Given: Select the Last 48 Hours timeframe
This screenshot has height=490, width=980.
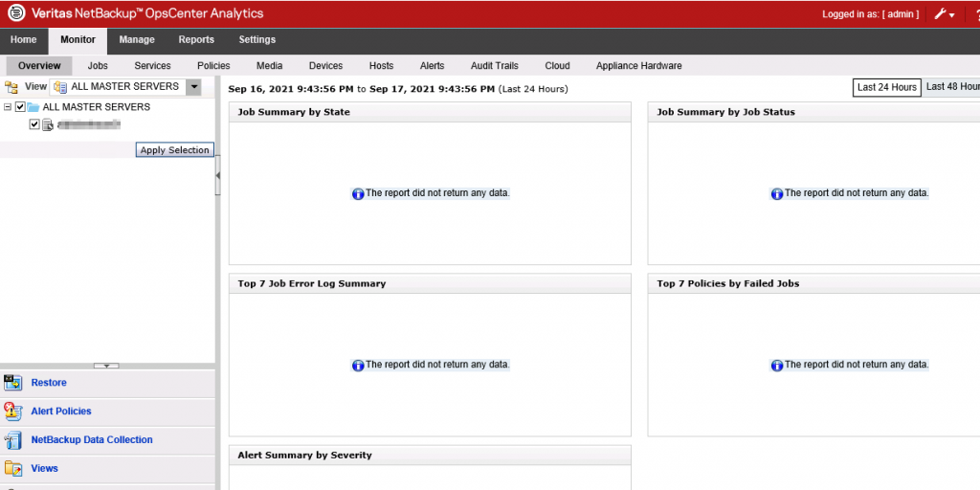Looking at the screenshot, I should [952, 87].
